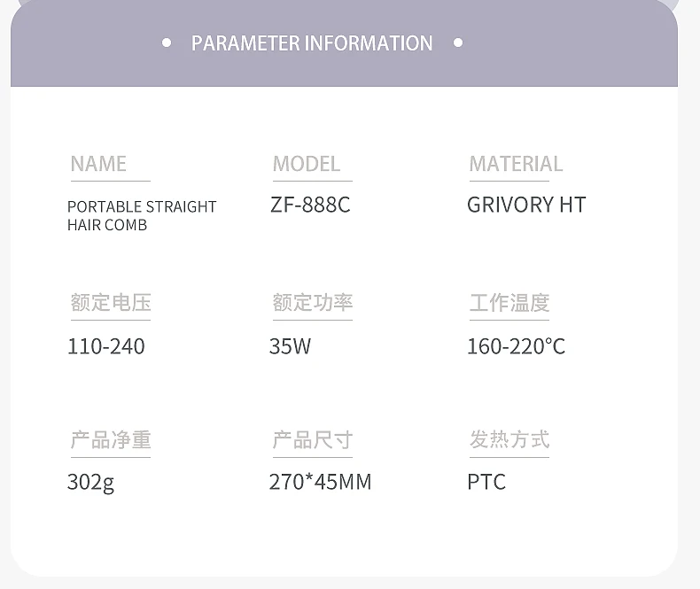The width and height of the screenshot is (700, 589).
Task: Click the white dot right of the header title
Action: pyautogui.click(x=457, y=43)
